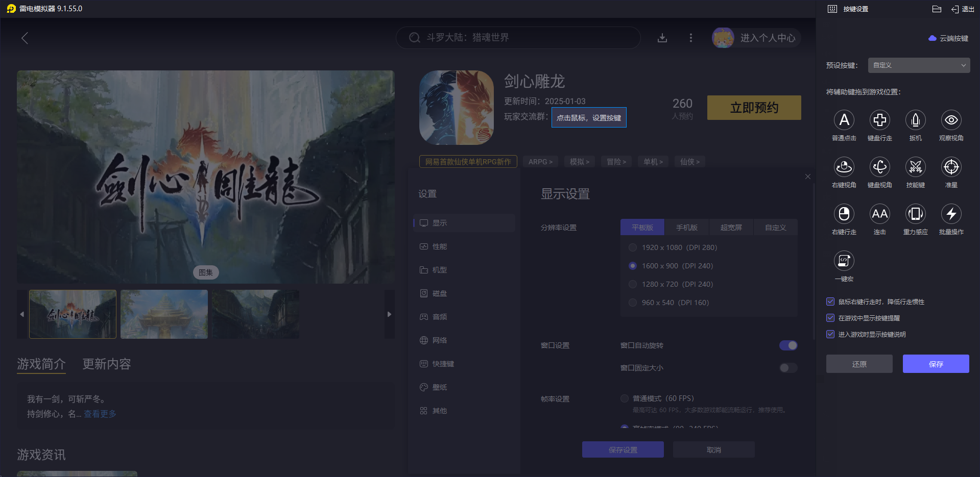980x477 pixels.
Task: Select 普通模式 (60 FPS) radio option
Action: click(625, 398)
